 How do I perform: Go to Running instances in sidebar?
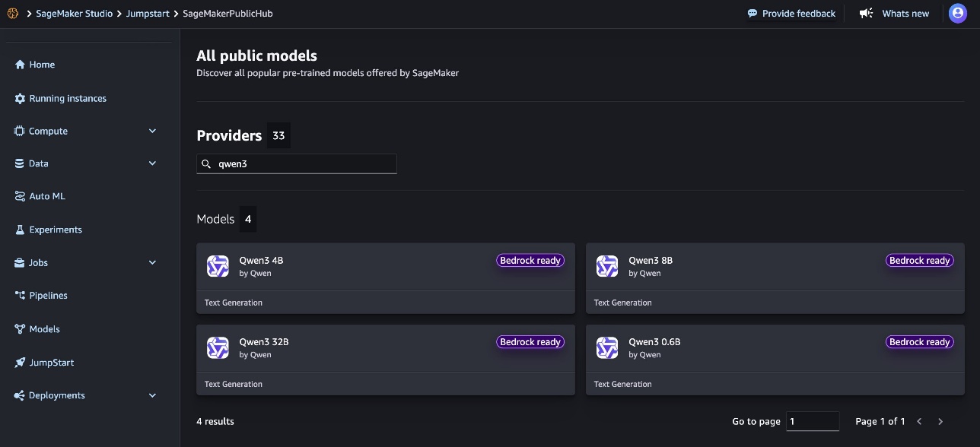[x=61, y=98]
